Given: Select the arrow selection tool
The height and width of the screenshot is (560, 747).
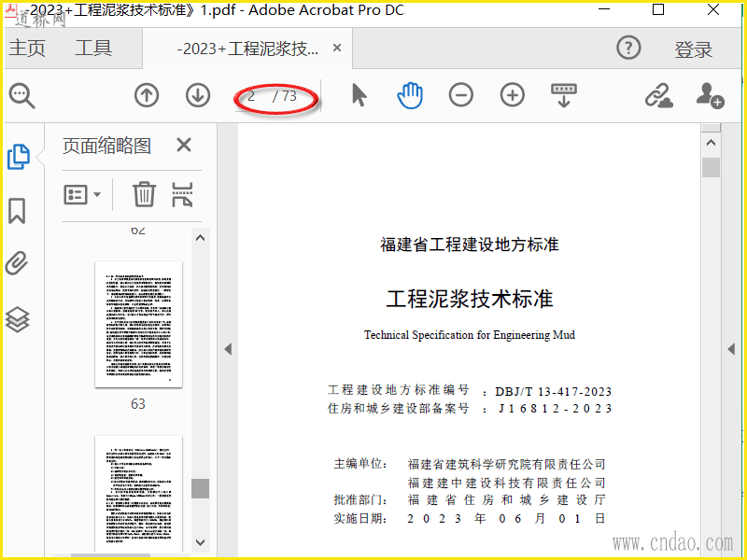Looking at the screenshot, I should pyautogui.click(x=359, y=95).
